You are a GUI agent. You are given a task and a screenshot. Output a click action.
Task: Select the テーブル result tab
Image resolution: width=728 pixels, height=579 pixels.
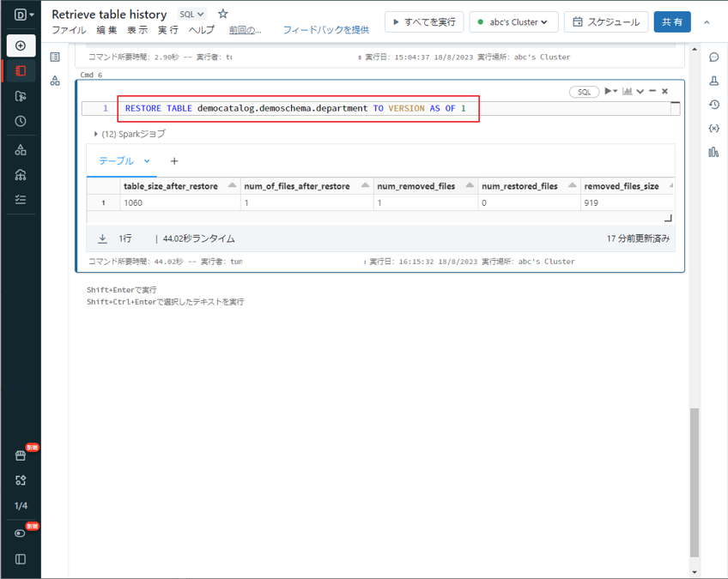pos(117,161)
